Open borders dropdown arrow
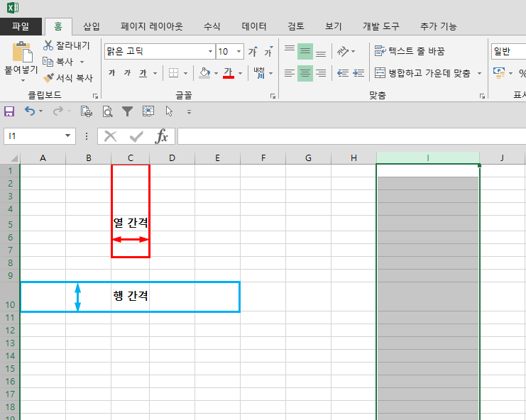 tap(185, 73)
